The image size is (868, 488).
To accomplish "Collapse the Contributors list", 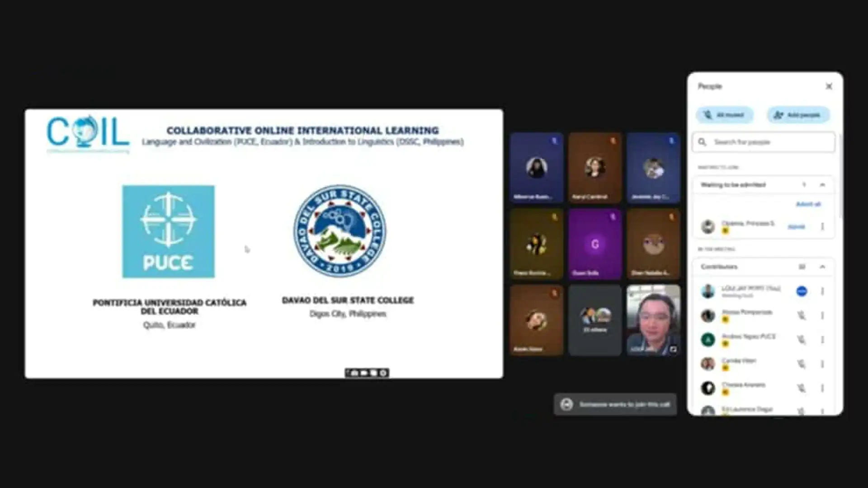I will tap(822, 267).
